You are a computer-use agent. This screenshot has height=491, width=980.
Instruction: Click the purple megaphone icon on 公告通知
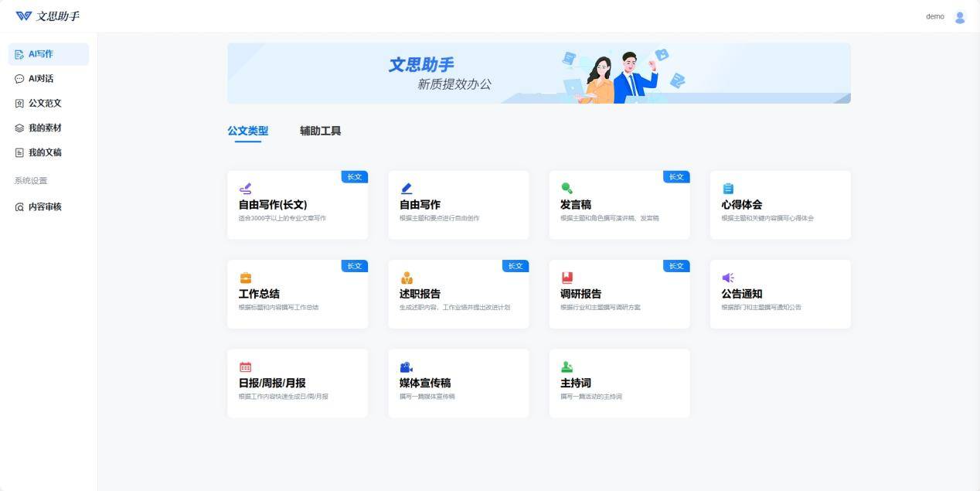(728, 278)
